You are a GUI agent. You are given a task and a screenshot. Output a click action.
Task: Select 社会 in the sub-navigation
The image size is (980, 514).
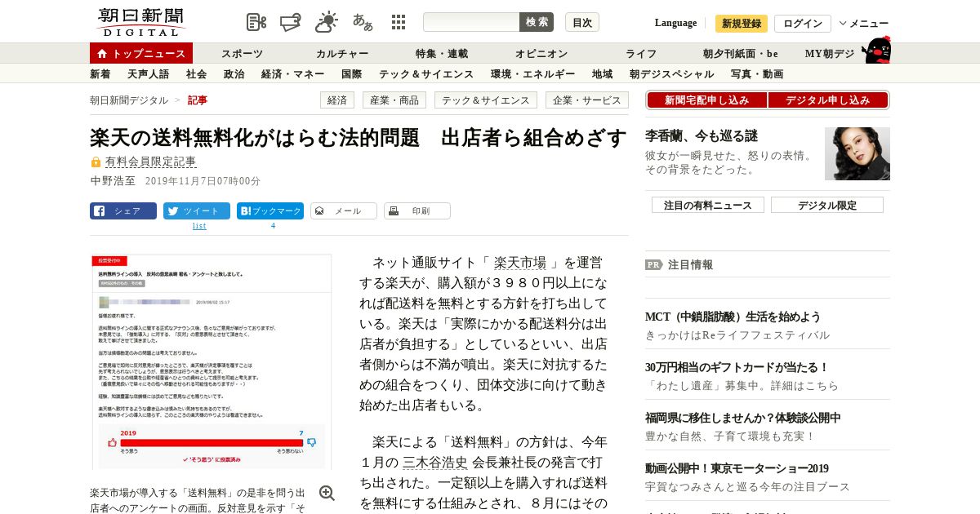tap(197, 74)
